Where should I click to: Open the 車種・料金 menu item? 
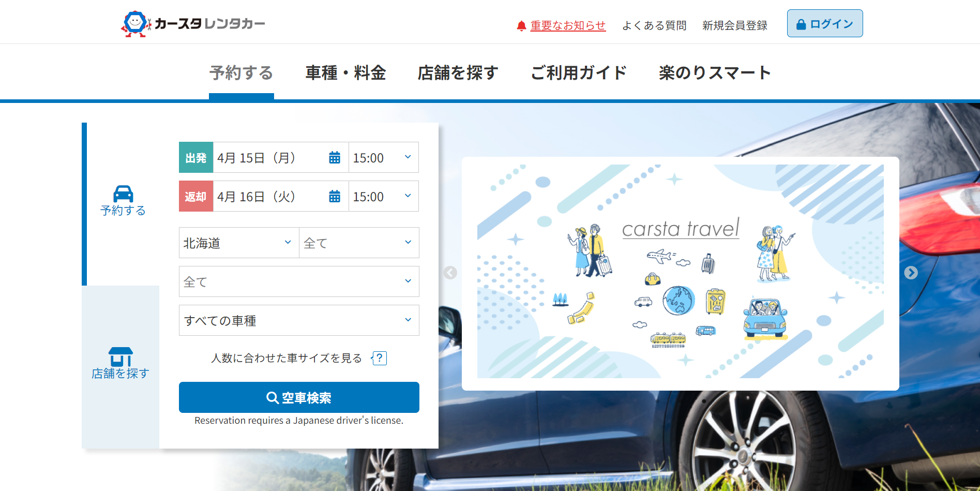(345, 73)
